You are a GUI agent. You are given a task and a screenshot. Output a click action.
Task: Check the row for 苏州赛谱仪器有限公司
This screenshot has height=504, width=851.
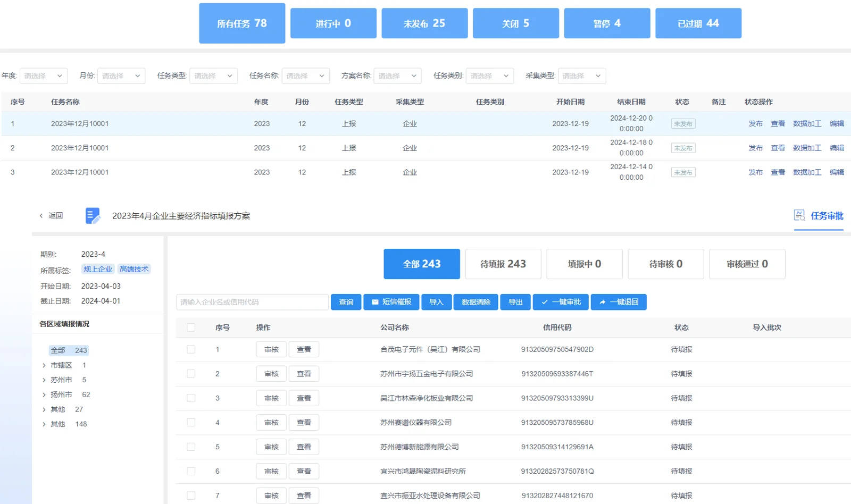tap(191, 423)
